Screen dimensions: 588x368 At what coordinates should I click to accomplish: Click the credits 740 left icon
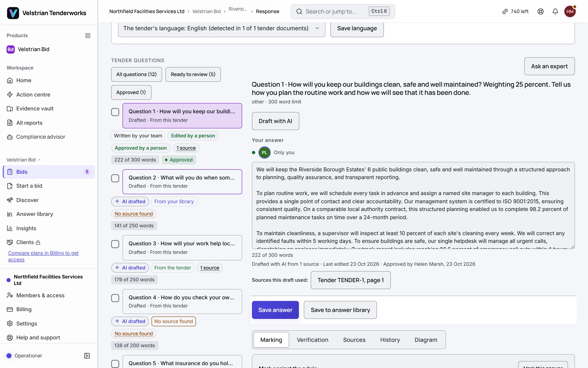pos(505,11)
